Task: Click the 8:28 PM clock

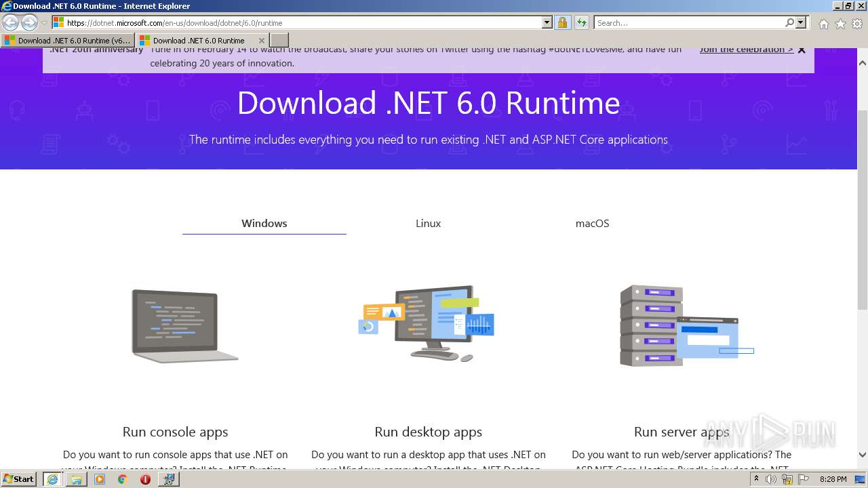Action: 833,479
